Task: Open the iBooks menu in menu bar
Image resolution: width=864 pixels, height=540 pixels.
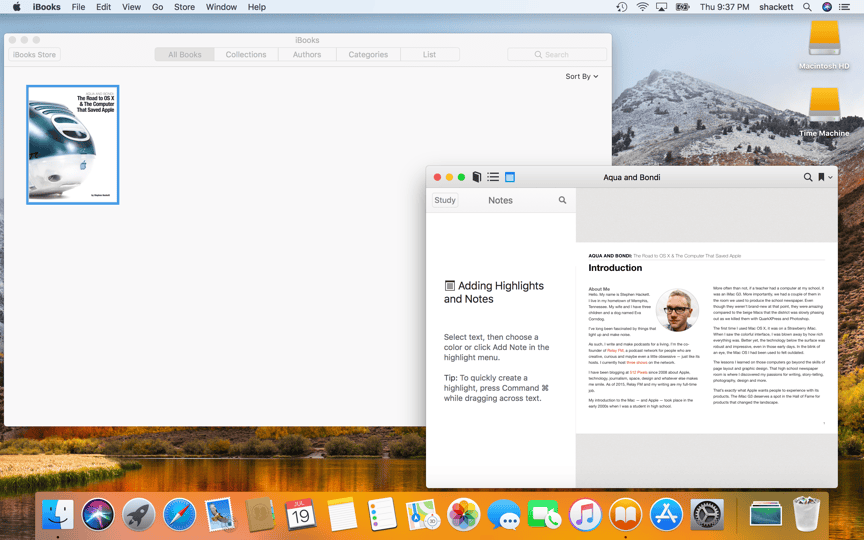Action: (46, 7)
